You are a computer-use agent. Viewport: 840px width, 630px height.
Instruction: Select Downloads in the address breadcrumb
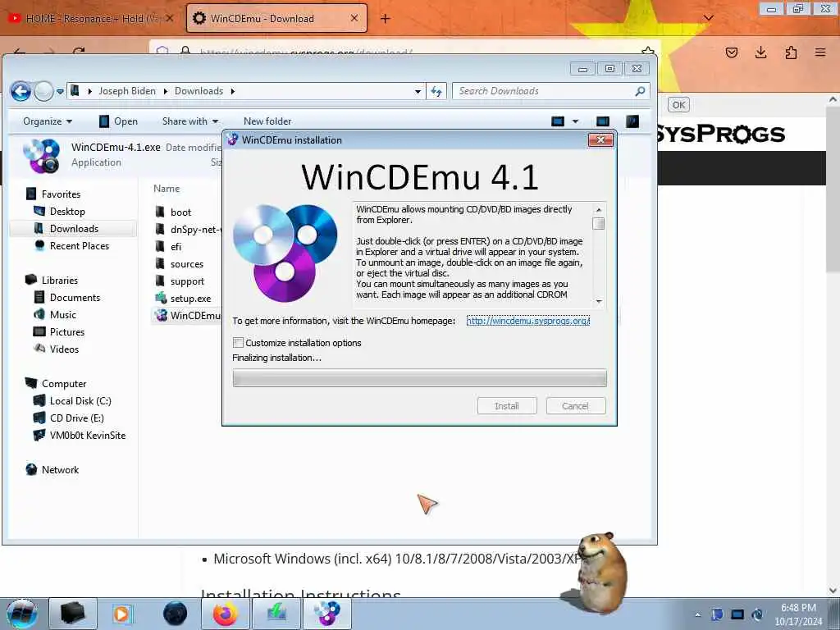coord(199,91)
